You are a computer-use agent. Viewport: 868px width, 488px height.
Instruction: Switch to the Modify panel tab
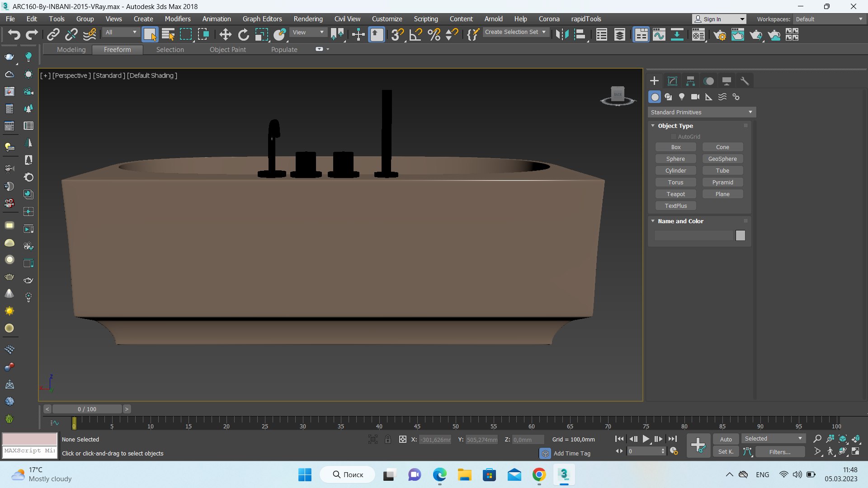pos(672,81)
